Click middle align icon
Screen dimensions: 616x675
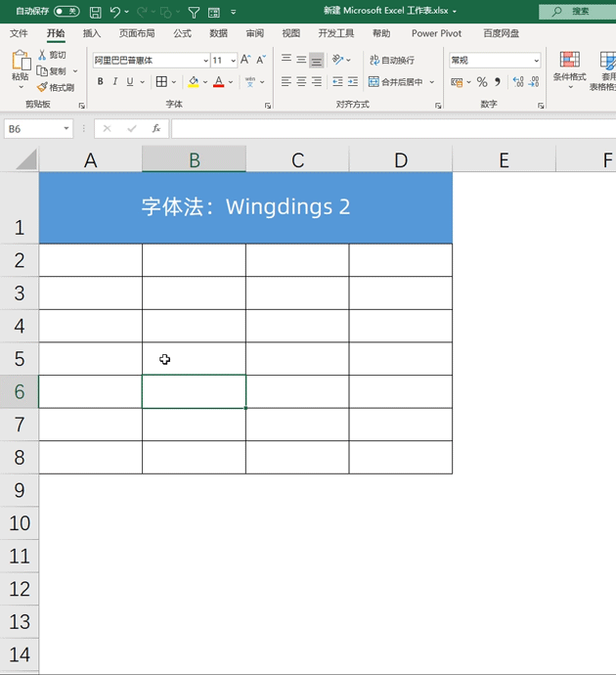click(301, 60)
